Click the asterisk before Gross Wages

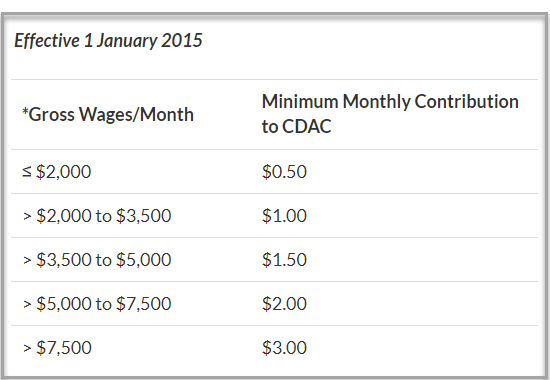[25, 111]
